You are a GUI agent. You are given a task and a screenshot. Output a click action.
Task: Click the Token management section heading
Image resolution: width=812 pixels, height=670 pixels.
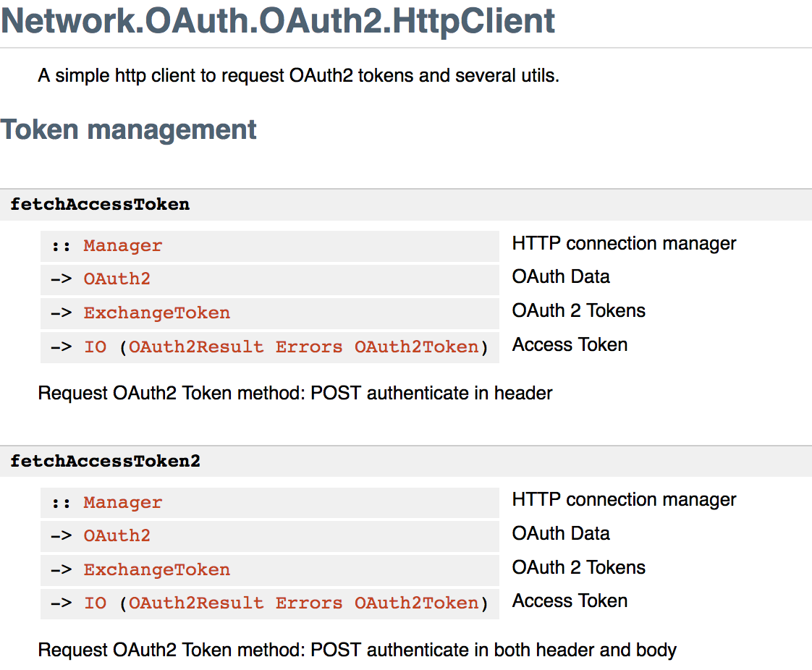(x=128, y=130)
